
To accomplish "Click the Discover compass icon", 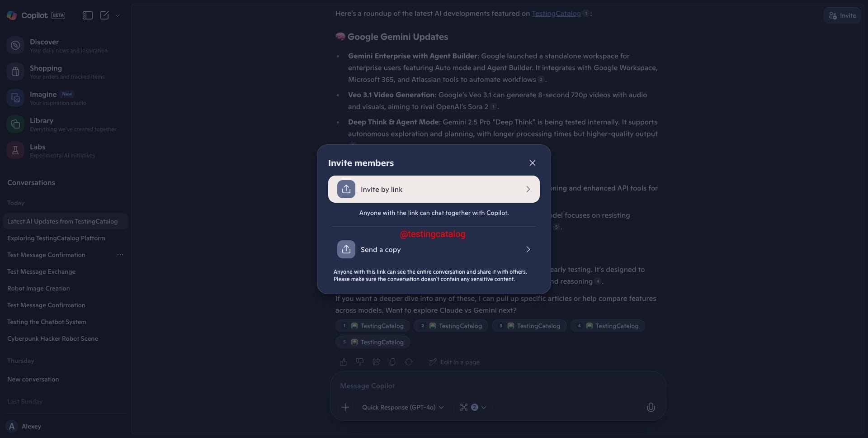I will 15,45.
